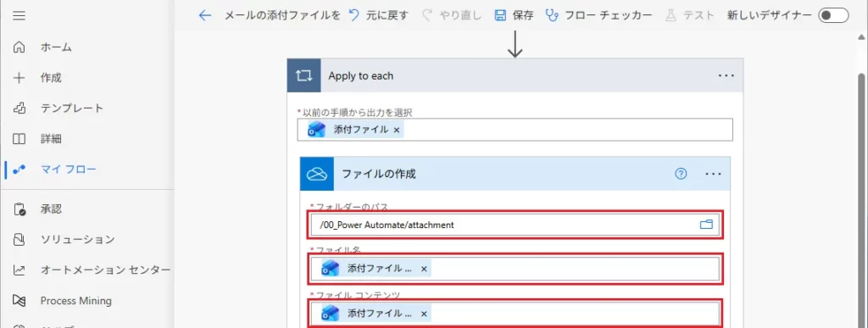
Task: Click the テンプレート puzzle icon
Action: click(19, 108)
